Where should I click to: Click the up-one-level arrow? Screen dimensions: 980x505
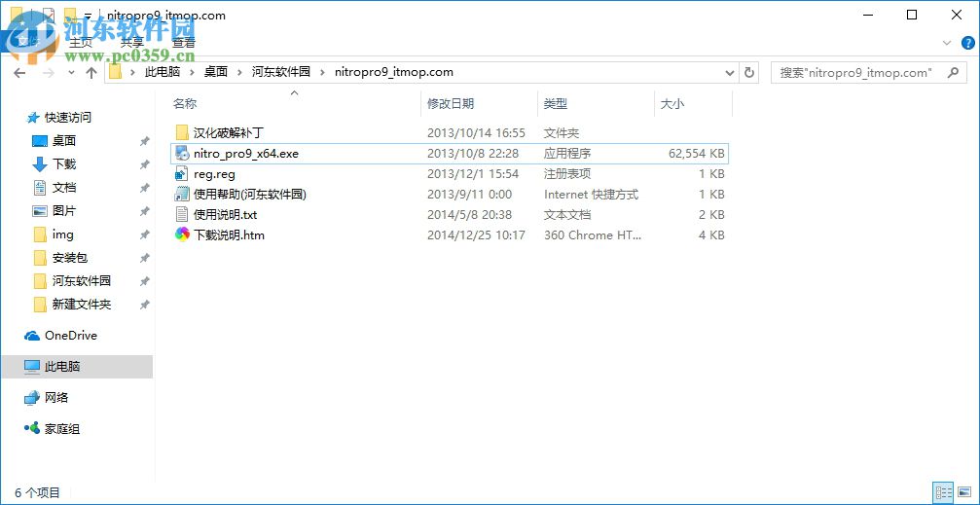click(91, 73)
